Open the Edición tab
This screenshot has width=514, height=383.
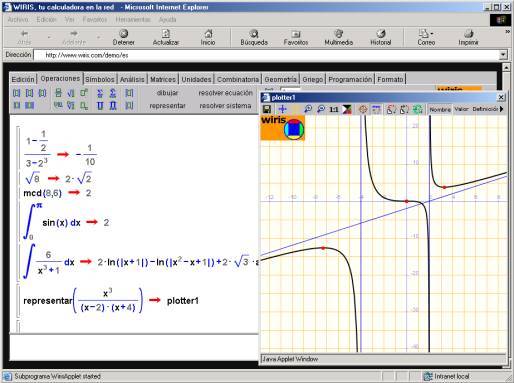(23, 79)
